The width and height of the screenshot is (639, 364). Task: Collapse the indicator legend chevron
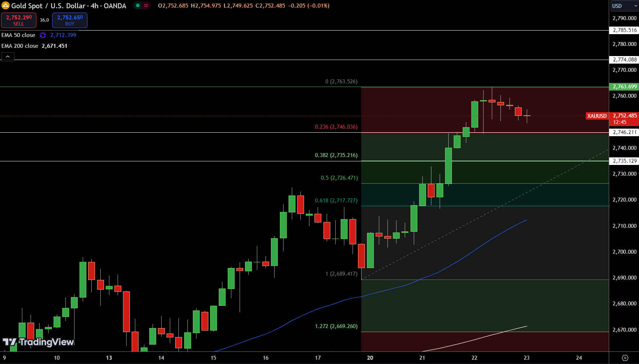tap(8, 57)
